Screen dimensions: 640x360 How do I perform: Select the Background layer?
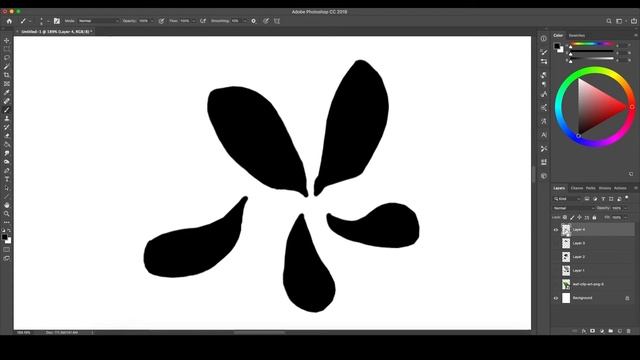(x=594, y=298)
